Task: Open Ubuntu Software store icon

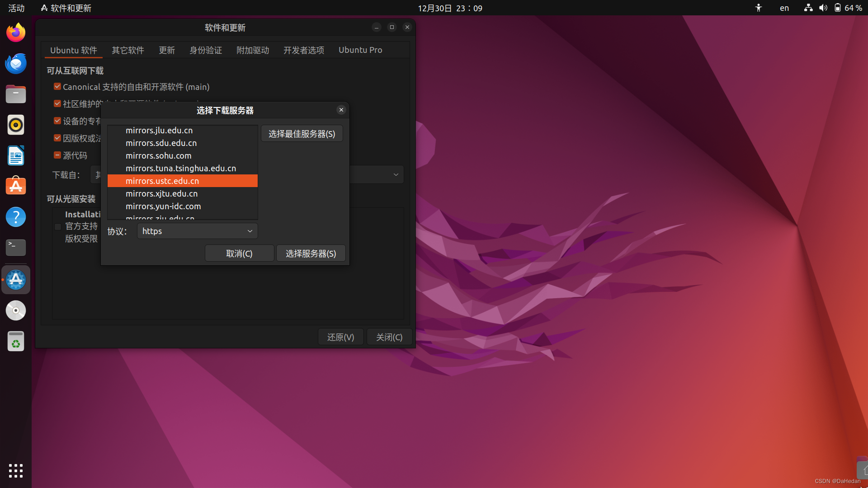Action: tap(16, 186)
